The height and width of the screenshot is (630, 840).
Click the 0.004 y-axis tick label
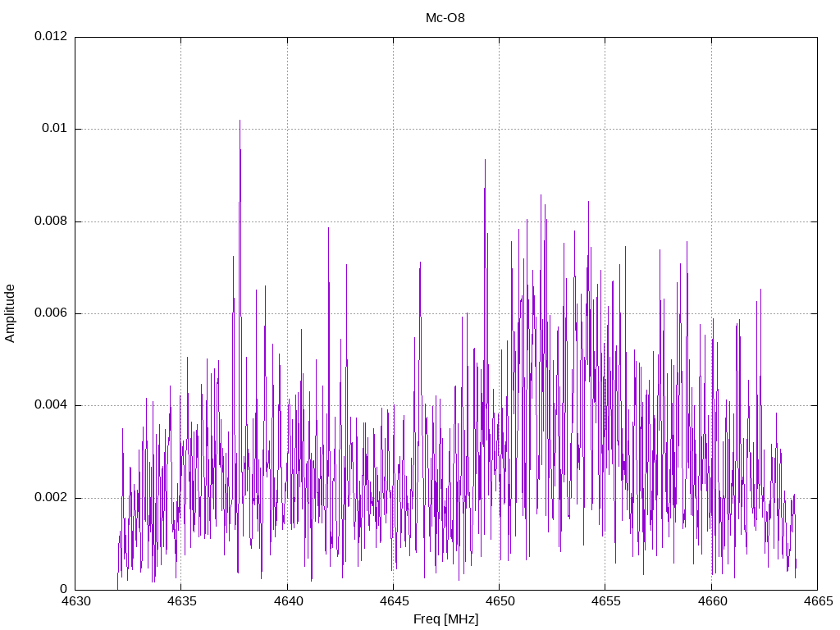pos(52,405)
